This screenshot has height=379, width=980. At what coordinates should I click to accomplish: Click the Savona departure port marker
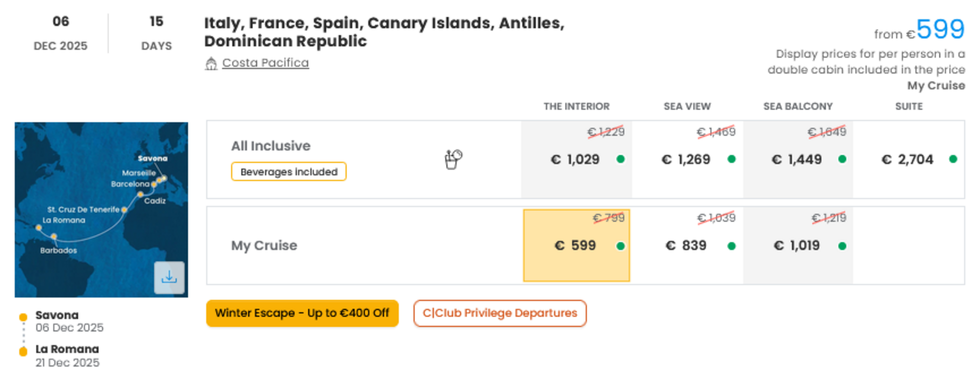(23, 317)
